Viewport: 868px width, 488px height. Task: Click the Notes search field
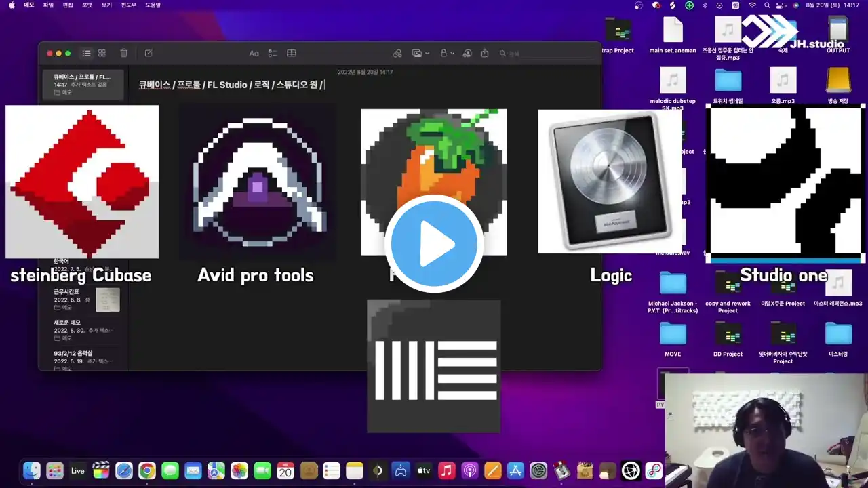(x=546, y=53)
